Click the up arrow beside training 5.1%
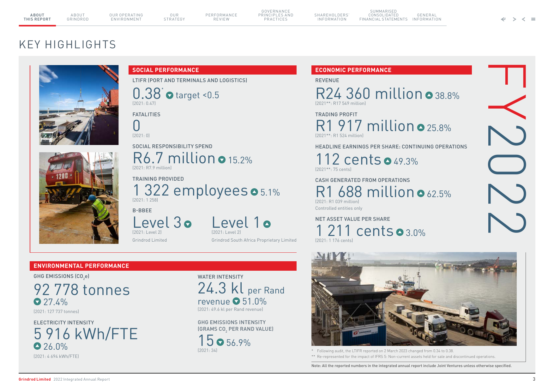 pos(254,192)
